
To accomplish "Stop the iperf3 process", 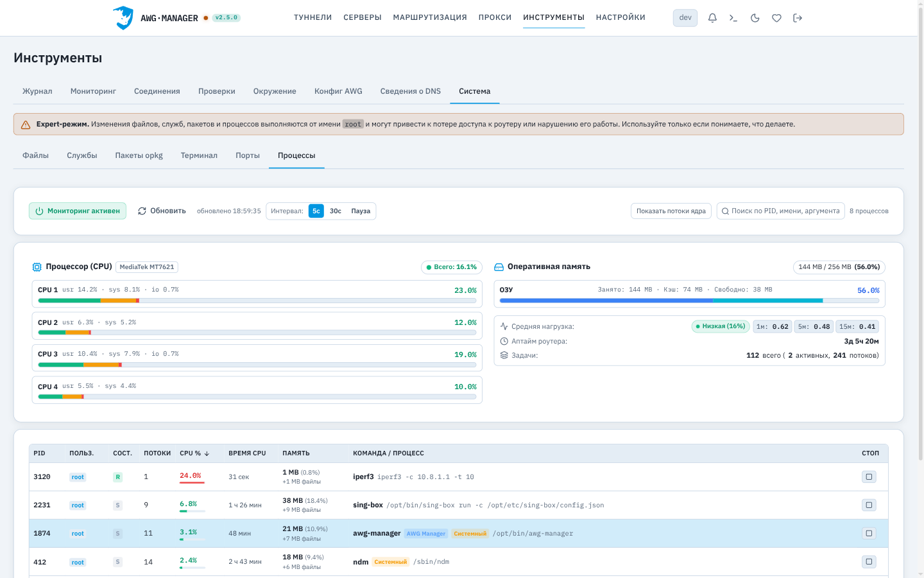I will pyautogui.click(x=869, y=477).
